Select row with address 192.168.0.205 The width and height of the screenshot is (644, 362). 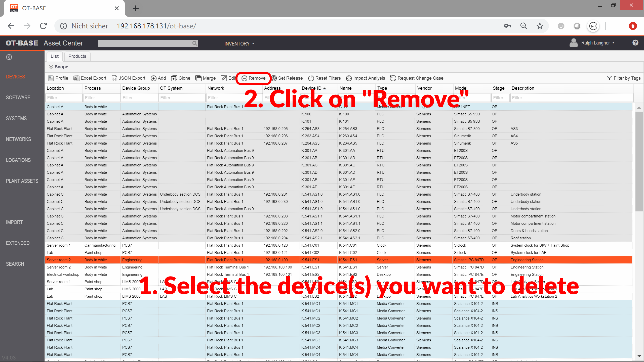(339, 129)
